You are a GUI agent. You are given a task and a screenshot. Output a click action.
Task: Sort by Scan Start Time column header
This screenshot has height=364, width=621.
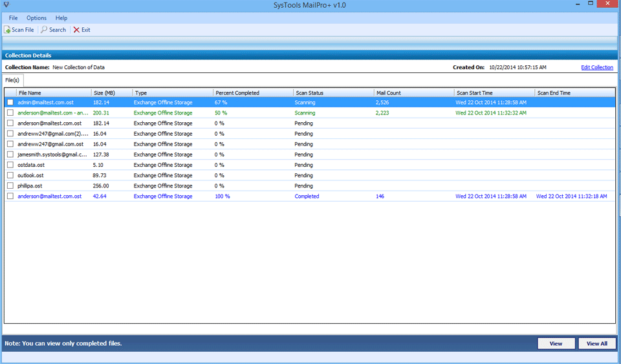pyautogui.click(x=494, y=92)
